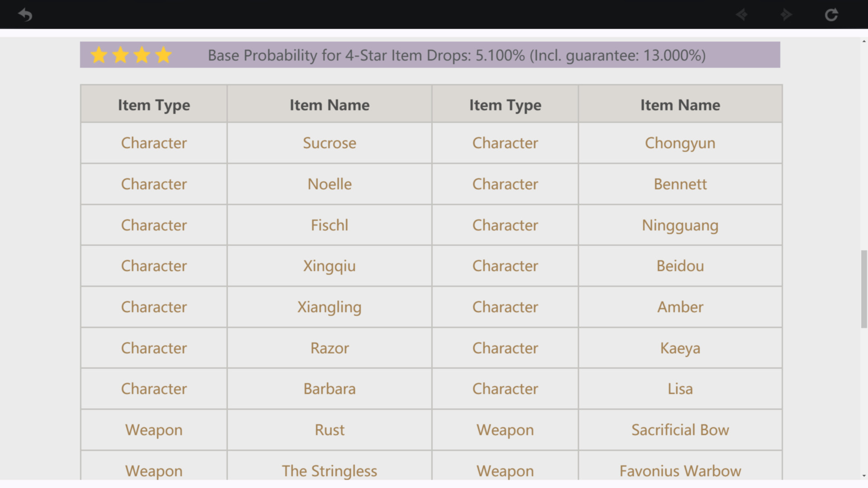Click the fourth yellow star icon
868x488 pixels.
(x=163, y=55)
